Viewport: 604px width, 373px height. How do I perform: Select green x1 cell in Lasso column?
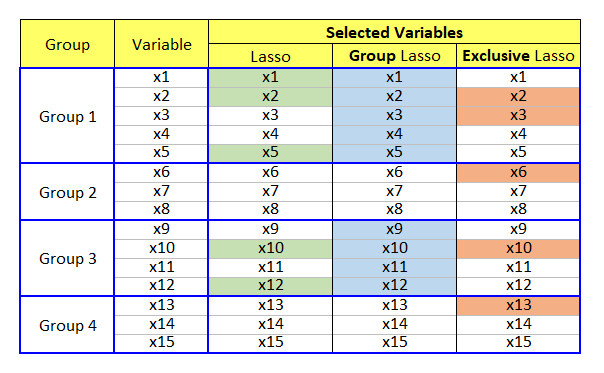click(270, 78)
